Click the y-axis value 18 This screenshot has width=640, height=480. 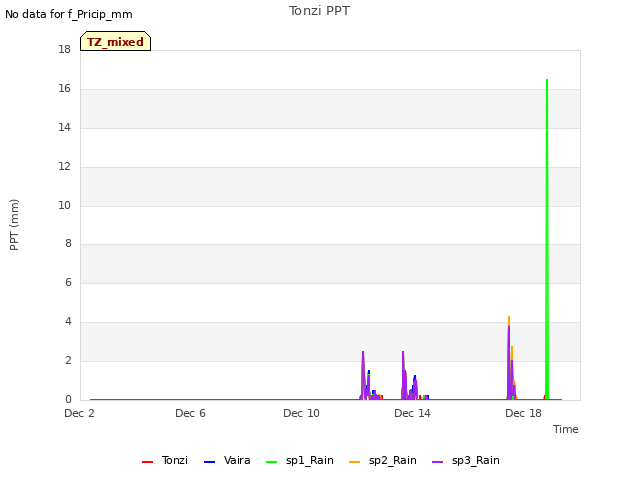(x=64, y=49)
